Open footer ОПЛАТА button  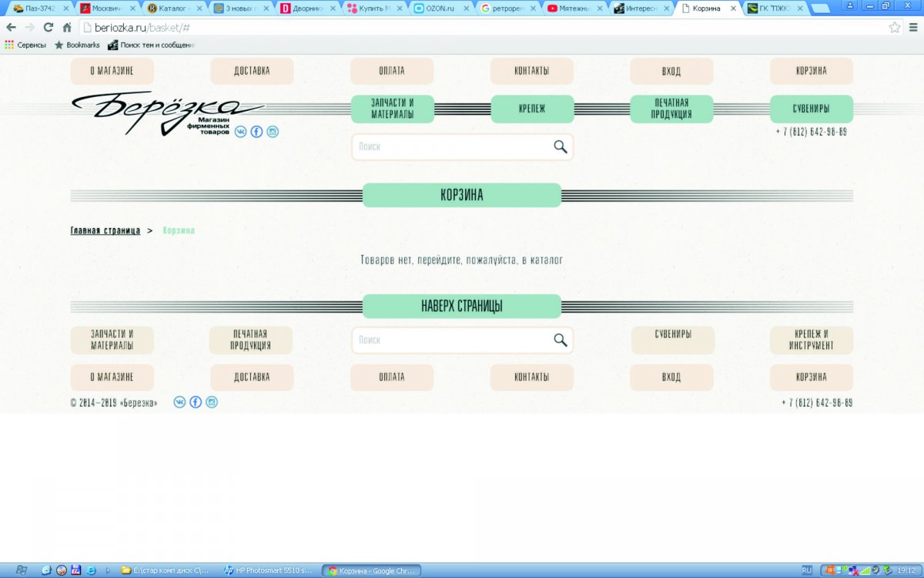click(x=392, y=378)
